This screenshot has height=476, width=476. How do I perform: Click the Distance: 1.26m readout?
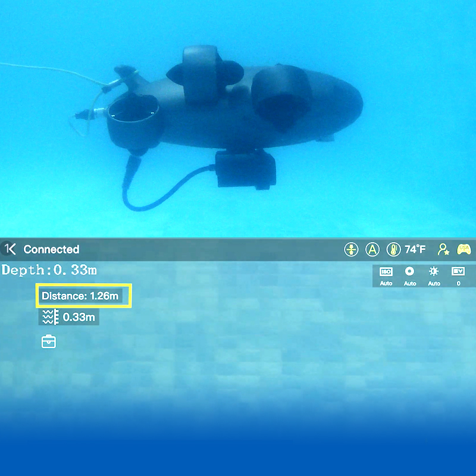click(80, 296)
